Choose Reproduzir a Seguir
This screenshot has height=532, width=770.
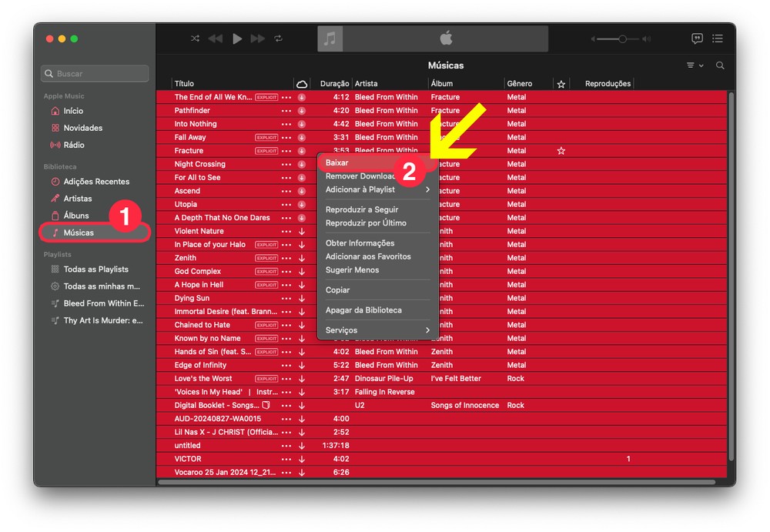coord(377,209)
